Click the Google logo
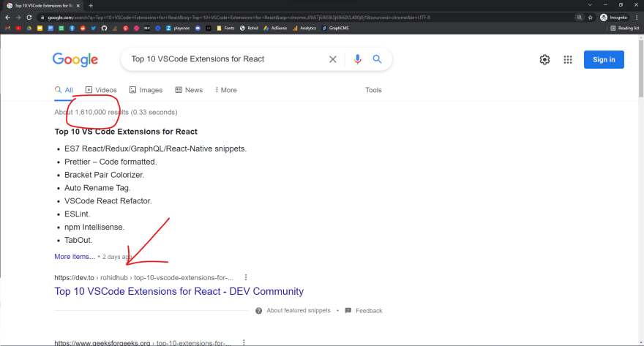The width and height of the screenshot is (644, 346). coord(75,59)
